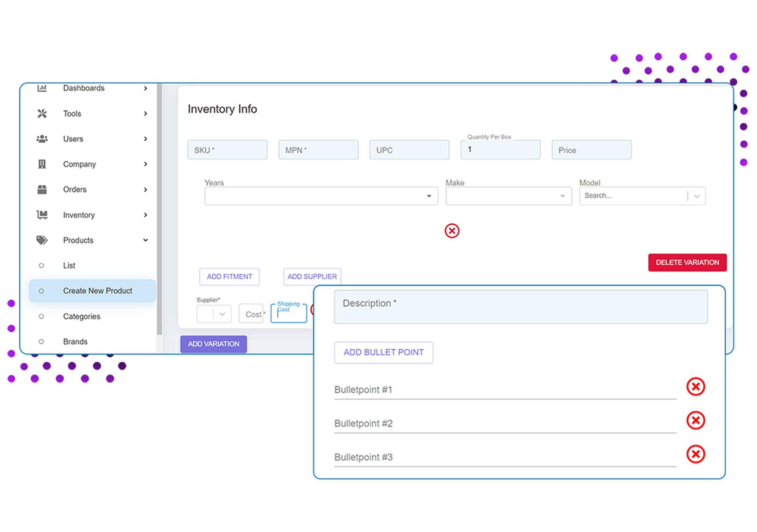Select the List radio circle in Products
This screenshot has width=757, height=532.
coord(41,266)
